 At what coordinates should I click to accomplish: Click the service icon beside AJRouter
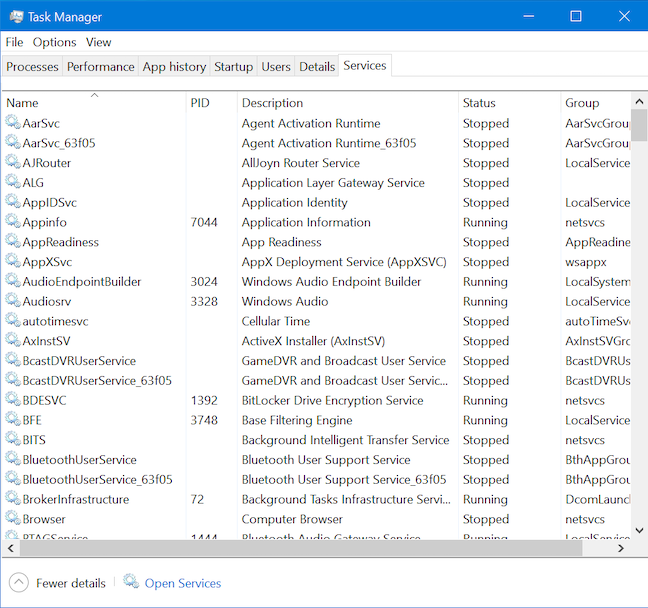(13, 162)
